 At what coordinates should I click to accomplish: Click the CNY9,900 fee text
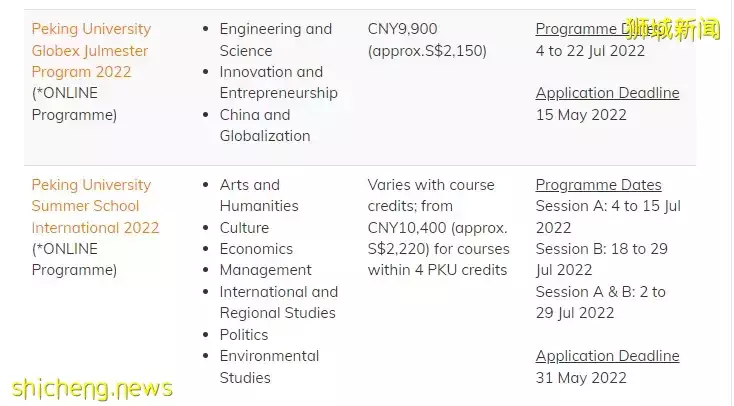(x=402, y=29)
